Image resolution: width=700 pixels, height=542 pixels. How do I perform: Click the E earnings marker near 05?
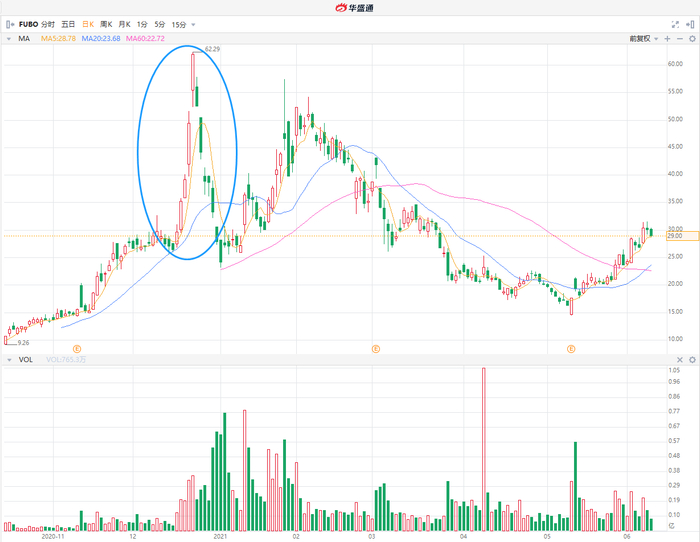[571, 349]
